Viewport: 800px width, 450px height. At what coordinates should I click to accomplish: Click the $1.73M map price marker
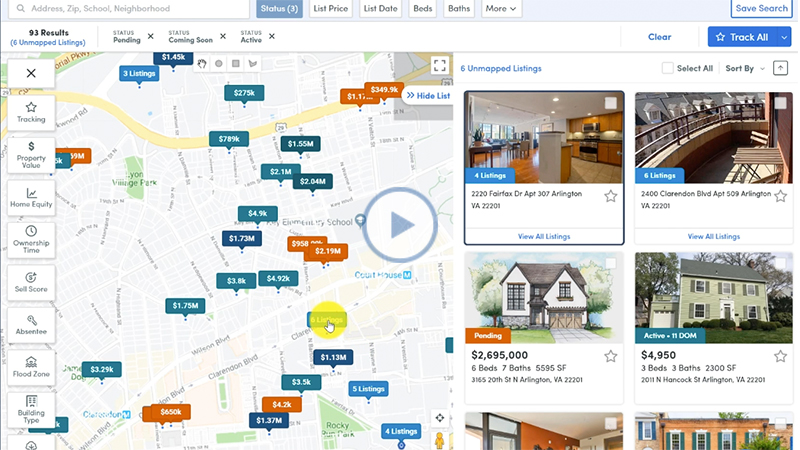click(x=242, y=238)
